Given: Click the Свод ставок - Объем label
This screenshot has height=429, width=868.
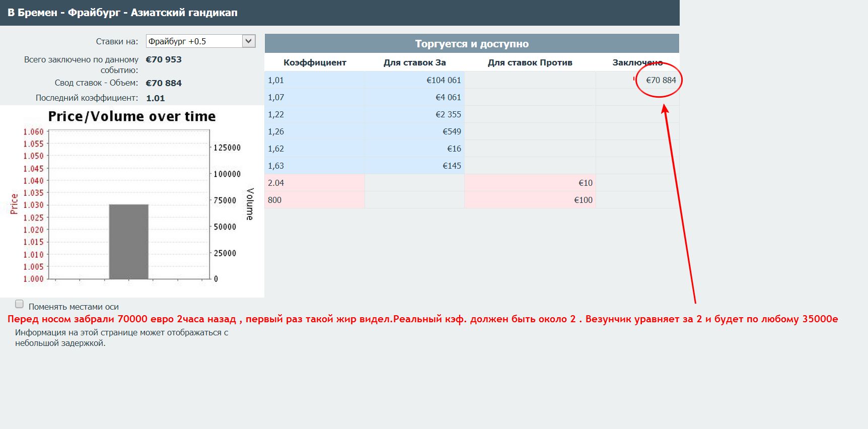Looking at the screenshot, I should point(96,83).
